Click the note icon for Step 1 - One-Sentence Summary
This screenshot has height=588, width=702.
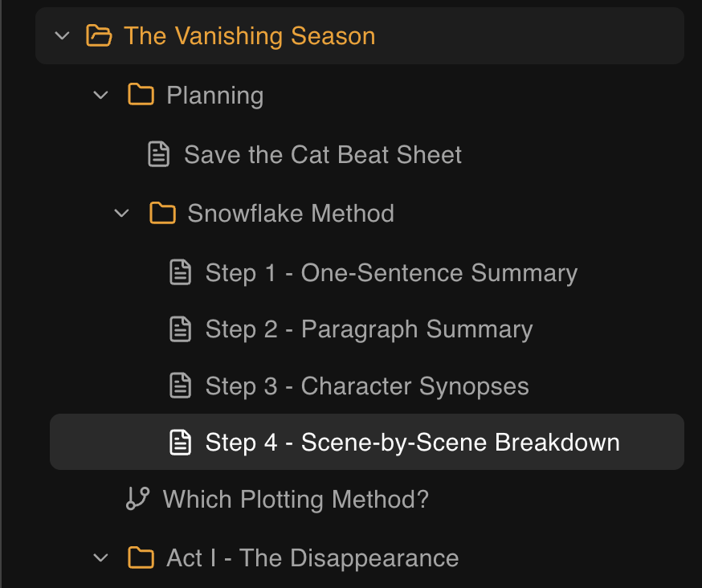[180, 272]
